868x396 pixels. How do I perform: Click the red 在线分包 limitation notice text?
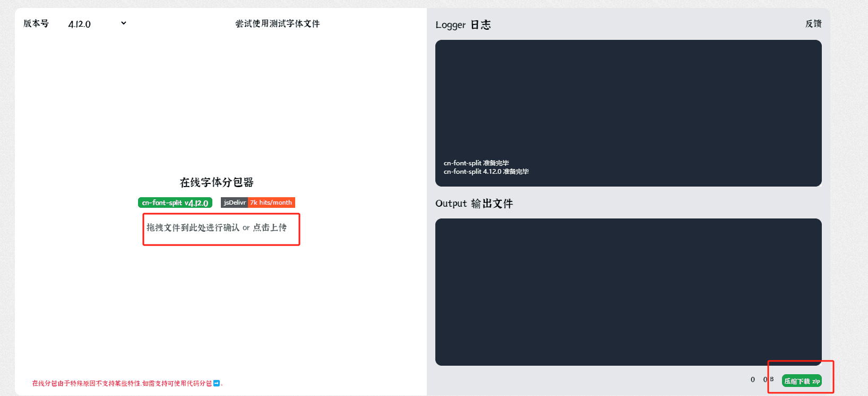[122, 383]
